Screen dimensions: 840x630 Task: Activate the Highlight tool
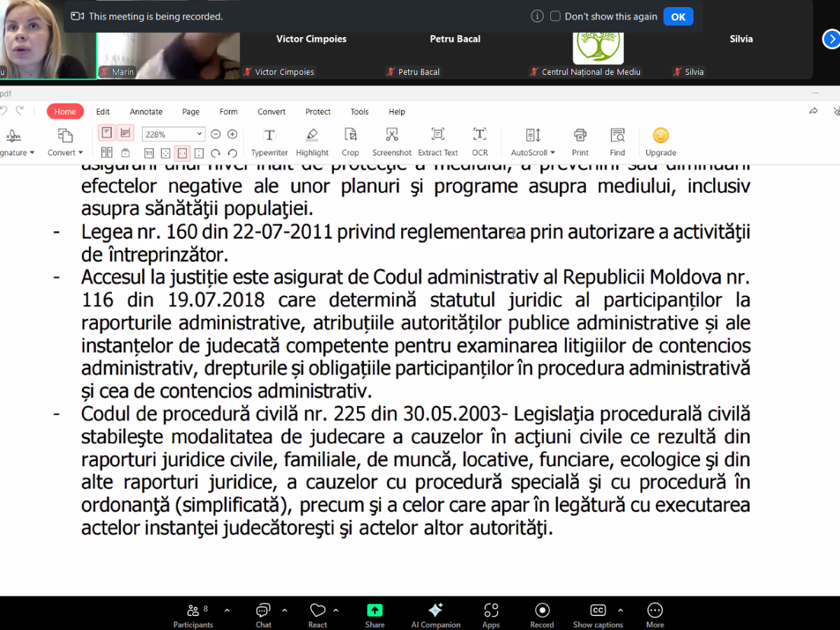click(312, 141)
